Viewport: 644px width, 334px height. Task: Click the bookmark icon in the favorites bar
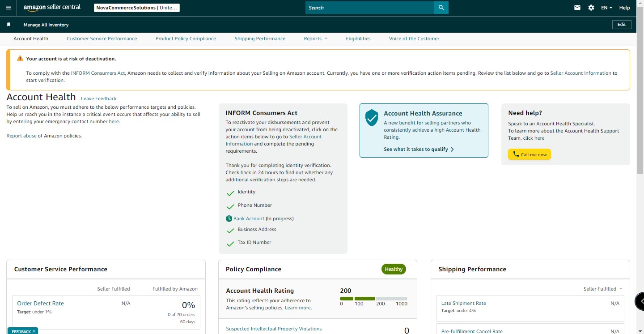click(8, 25)
